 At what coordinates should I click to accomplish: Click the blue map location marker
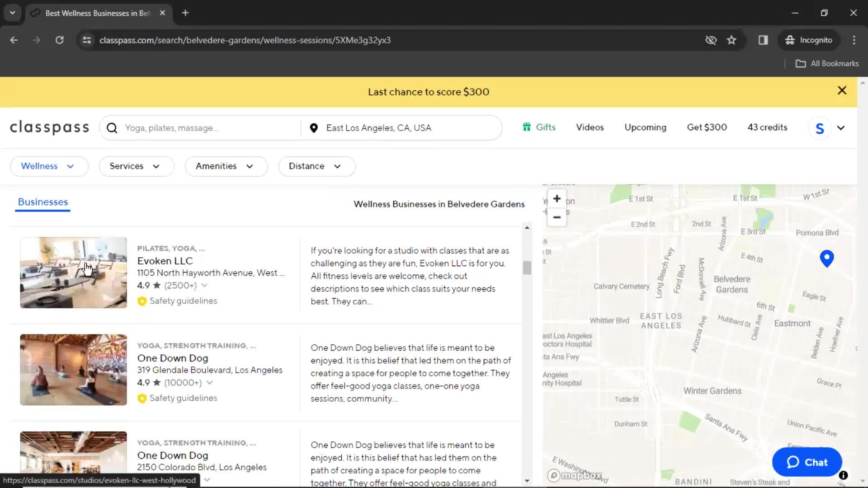827,258
